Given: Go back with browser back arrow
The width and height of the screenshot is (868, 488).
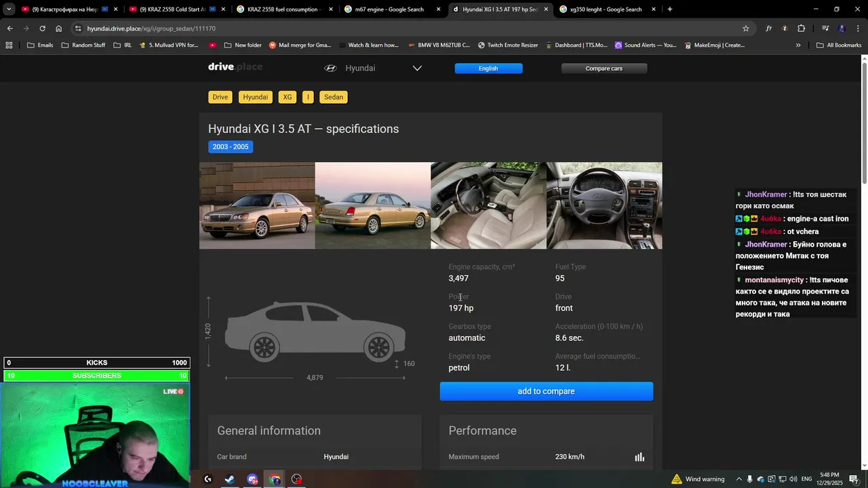Looking at the screenshot, I should tap(9, 28).
